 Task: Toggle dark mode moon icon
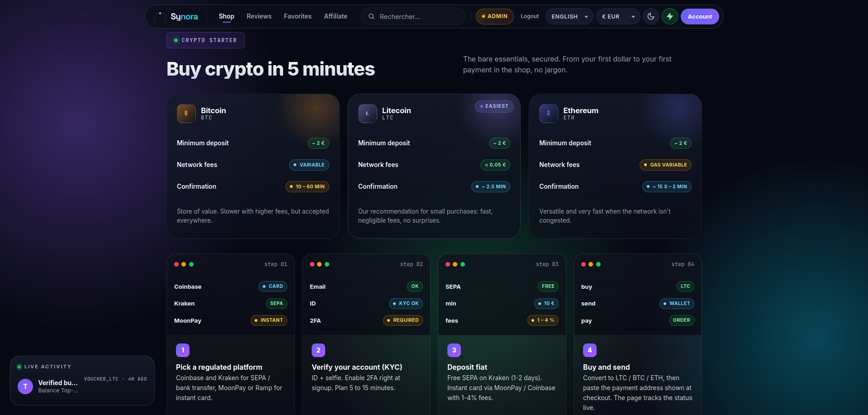coord(651,16)
